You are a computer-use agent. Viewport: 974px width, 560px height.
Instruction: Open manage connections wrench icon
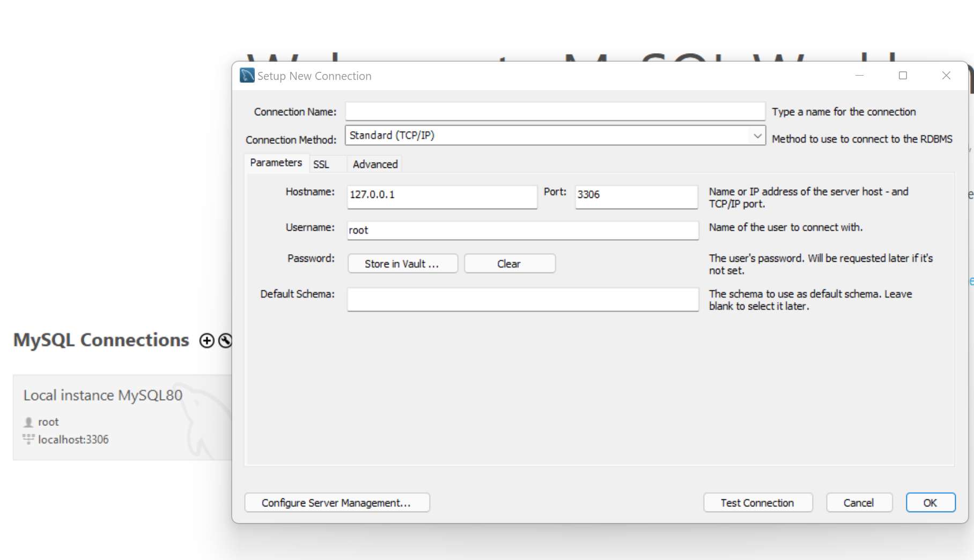pos(225,341)
